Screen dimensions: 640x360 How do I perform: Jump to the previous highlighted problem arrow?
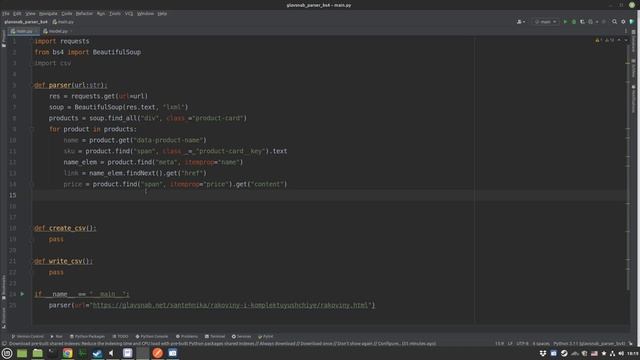coord(619,40)
